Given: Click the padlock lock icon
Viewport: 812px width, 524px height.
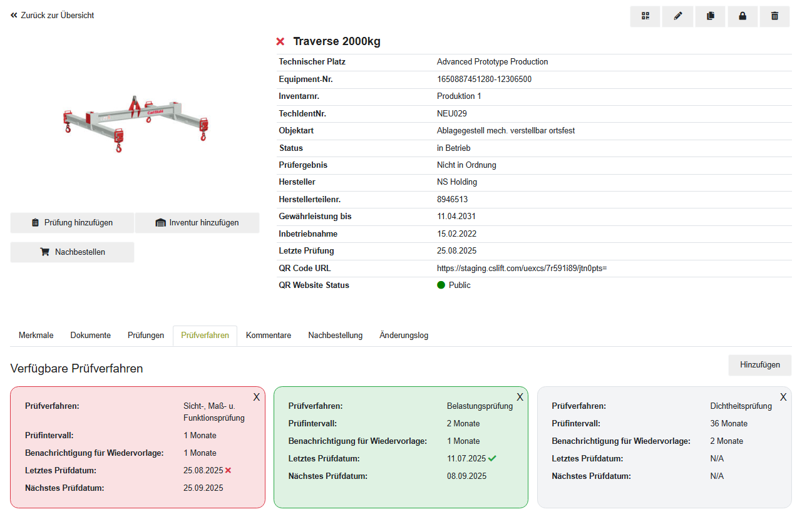Looking at the screenshot, I should click(743, 16).
